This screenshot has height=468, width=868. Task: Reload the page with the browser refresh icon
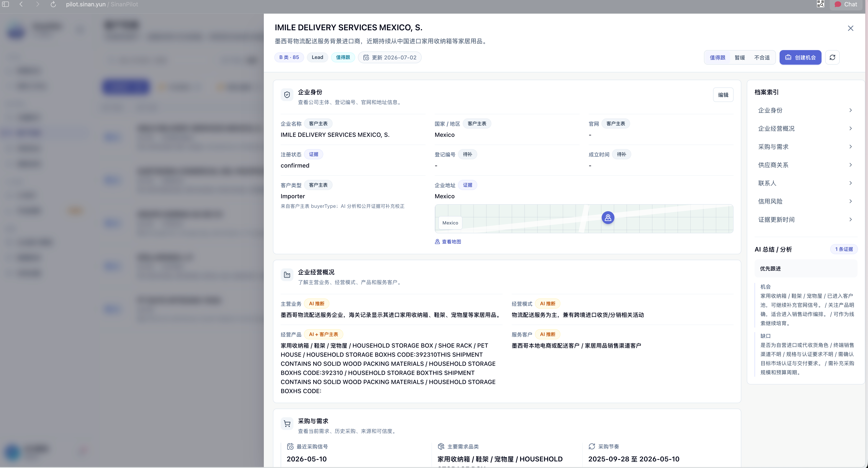53,4
